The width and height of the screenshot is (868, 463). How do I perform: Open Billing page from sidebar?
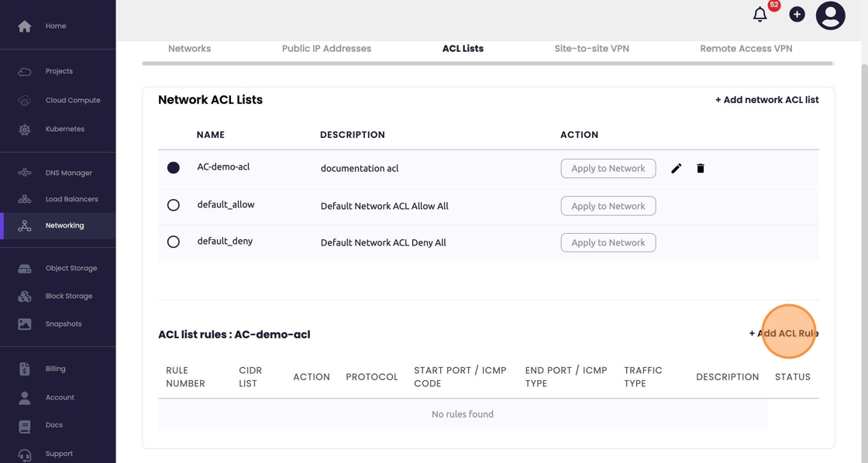click(x=55, y=369)
